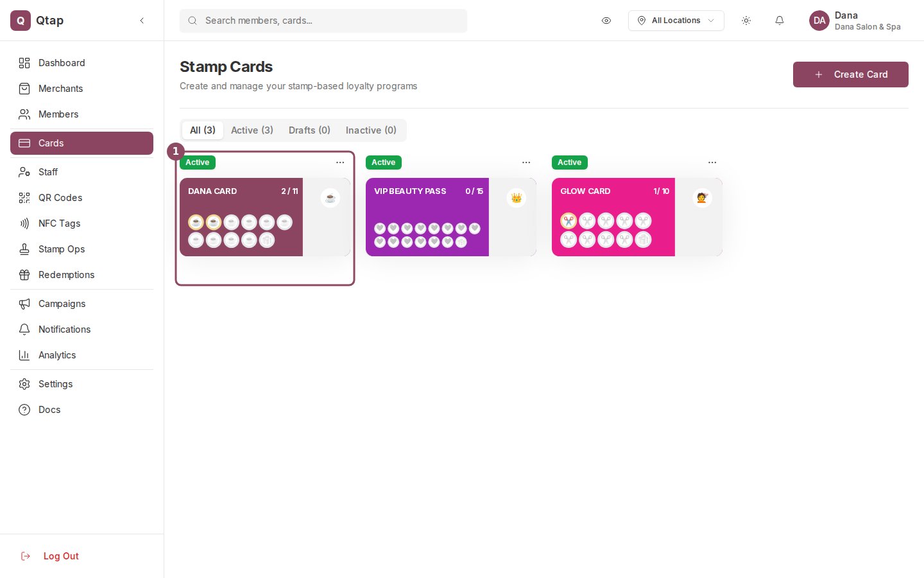Open the All Locations dropdown
Image resolution: width=924 pixels, height=578 pixels.
click(676, 21)
